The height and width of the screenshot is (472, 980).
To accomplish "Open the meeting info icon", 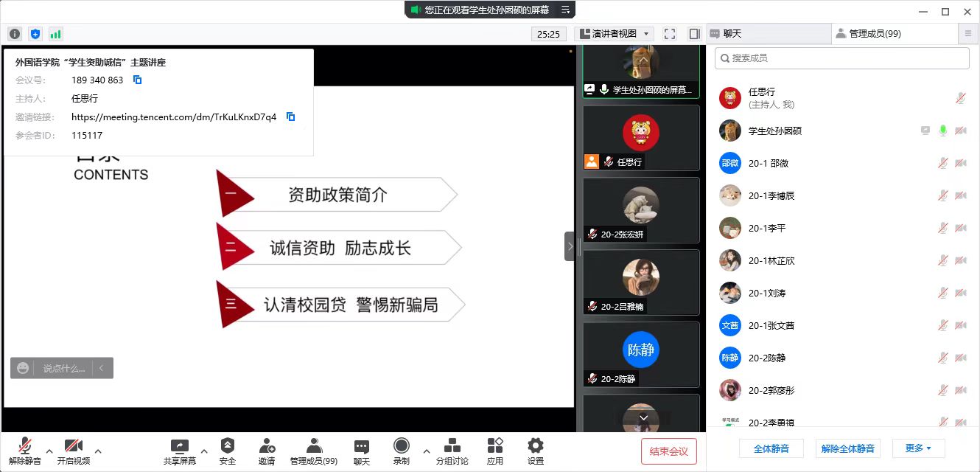I will coord(15,34).
